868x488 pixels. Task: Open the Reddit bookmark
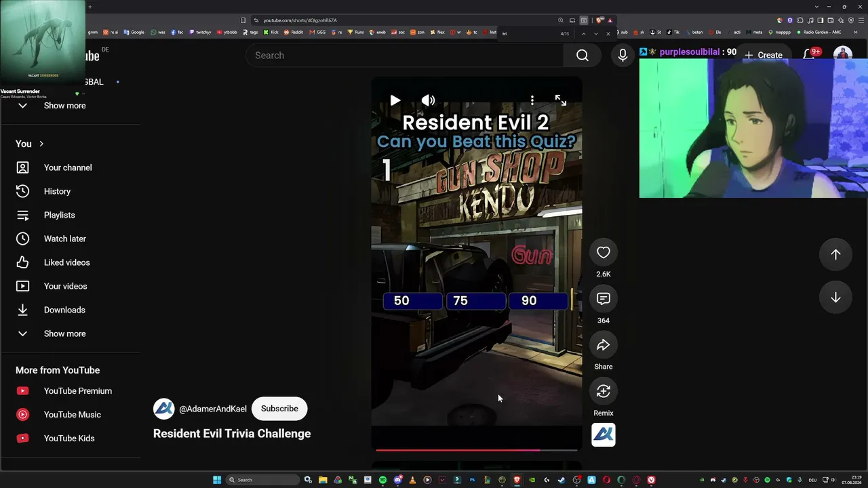tap(294, 32)
